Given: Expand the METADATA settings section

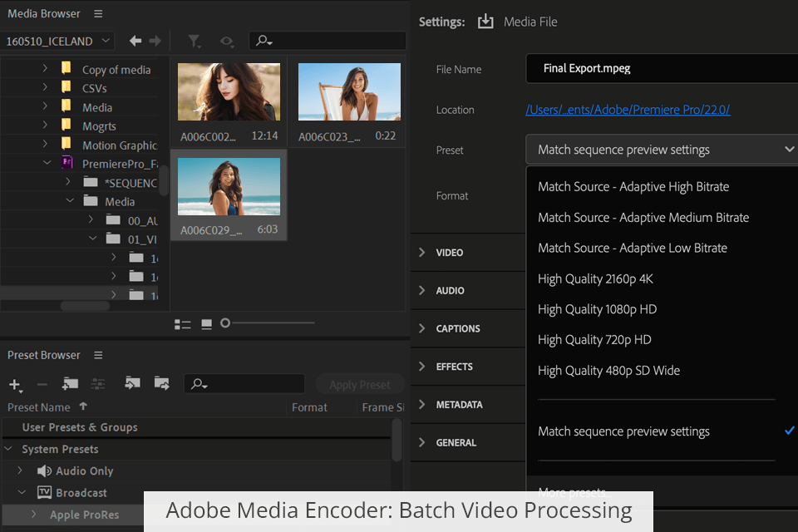Looking at the screenshot, I should tap(421, 404).
